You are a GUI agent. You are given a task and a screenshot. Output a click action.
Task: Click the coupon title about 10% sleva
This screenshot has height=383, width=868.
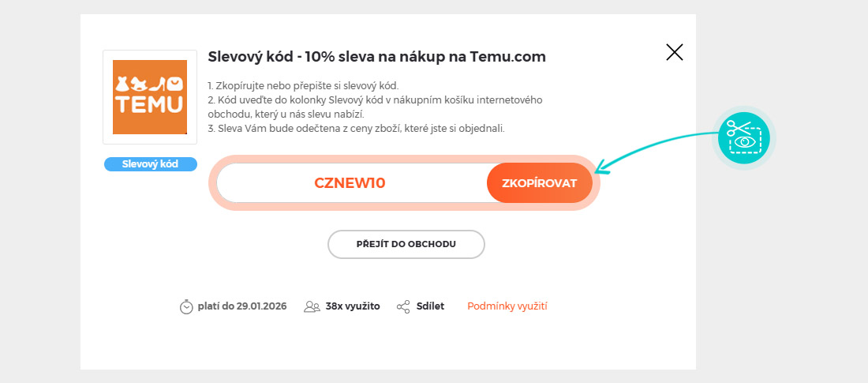point(376,57)
